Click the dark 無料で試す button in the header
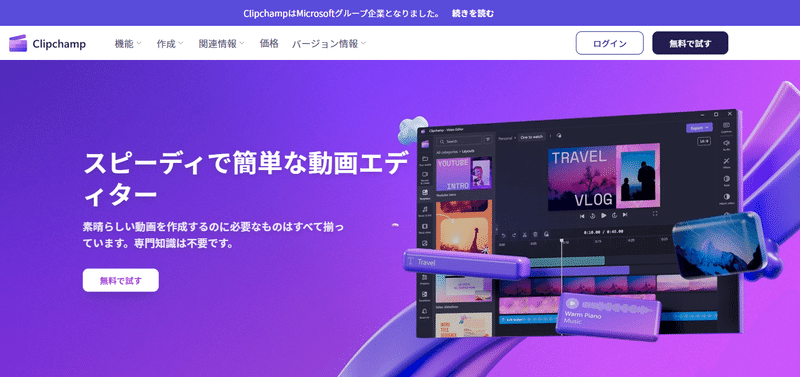The width and height of the screenshot is (800, 377). pyautogui.click(x=690, y=43)
